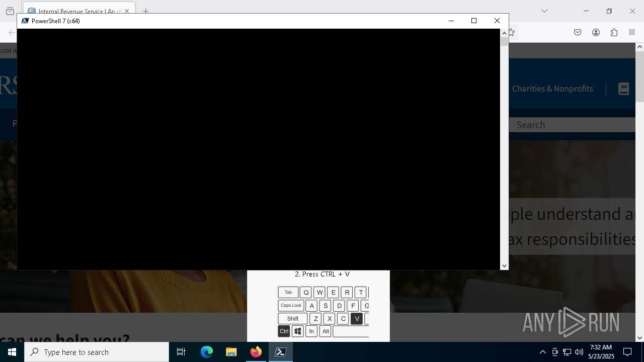This screenshot has height=362, width=644.
Task: Minimize the PowerShell 7 window
Action: click(x=451, y=21)
